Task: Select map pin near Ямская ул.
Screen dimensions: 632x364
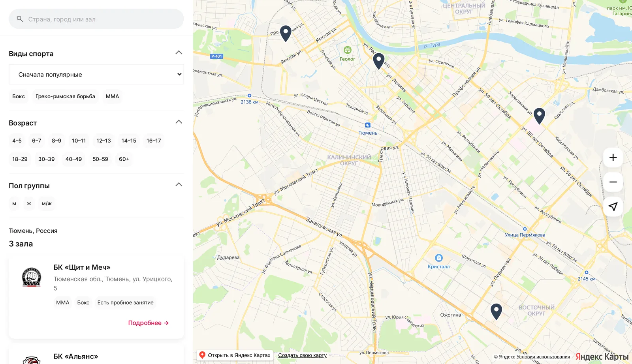Action: tap(286, 34)
